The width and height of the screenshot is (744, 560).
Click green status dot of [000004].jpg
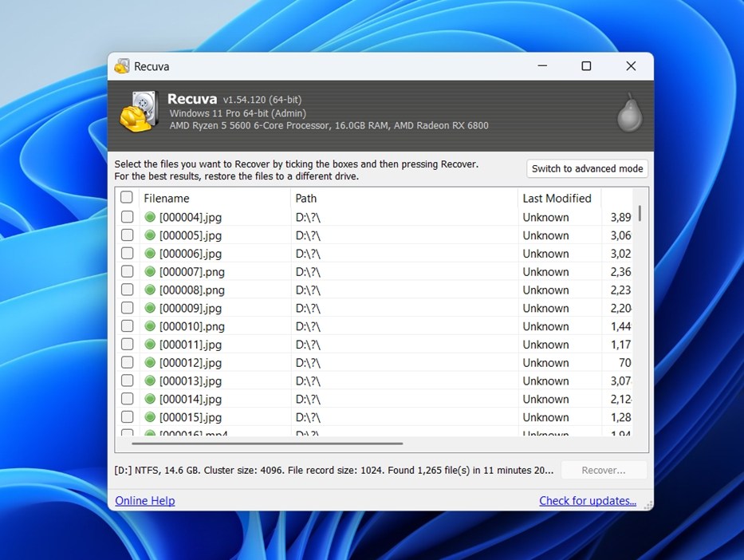(x=150, y=217)
